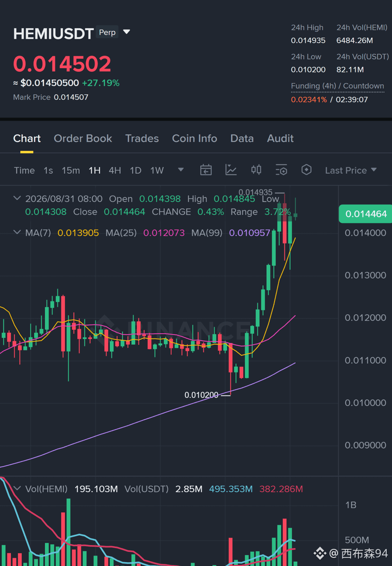Click the MA(99) indicator label
The image size is (392, 566).
[207, 233]
